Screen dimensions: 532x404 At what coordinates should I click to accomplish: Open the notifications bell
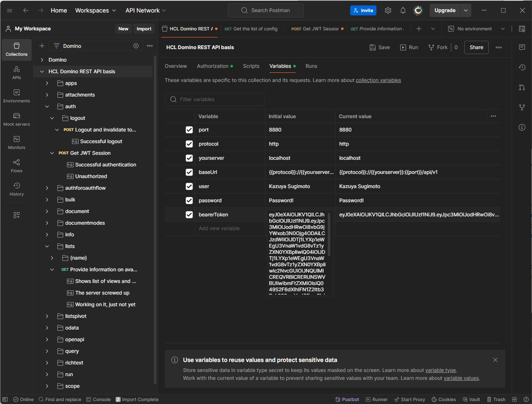point(403,10)
